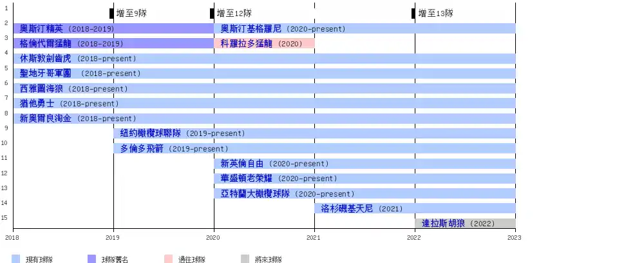Open the 格倫代爾猛龍 team link
644x263 pixels.
point(46,44)
